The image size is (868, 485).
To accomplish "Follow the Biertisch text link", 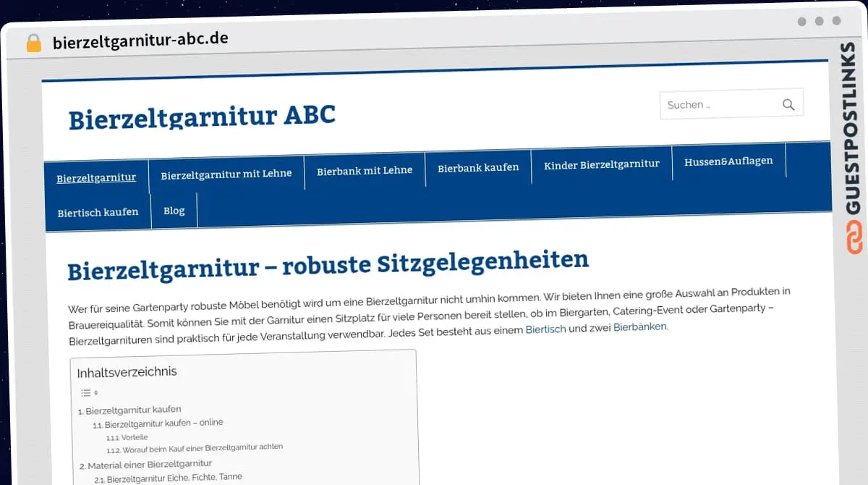I will pyautogui.click(x=545, y=329).
